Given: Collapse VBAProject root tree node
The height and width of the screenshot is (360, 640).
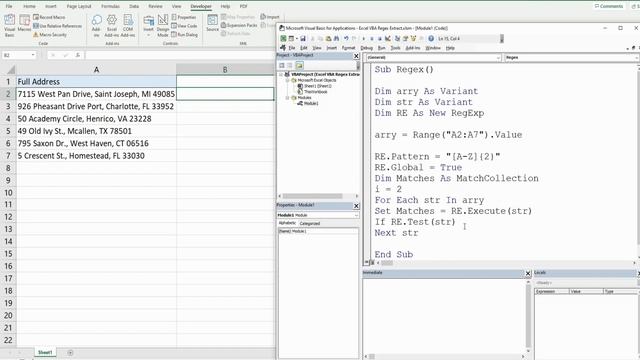Looking at the screenshot, I should click(x=281, y=75).
